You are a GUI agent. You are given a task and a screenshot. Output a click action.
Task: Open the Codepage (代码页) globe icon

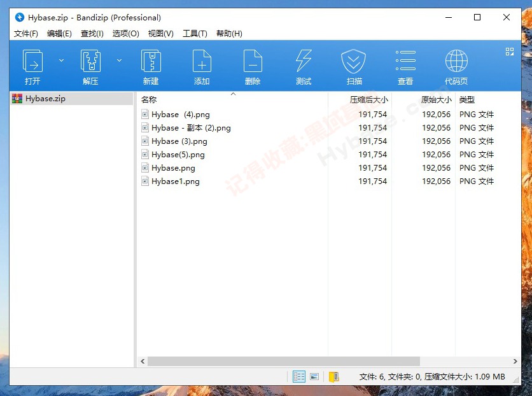[x=456, y=61]
